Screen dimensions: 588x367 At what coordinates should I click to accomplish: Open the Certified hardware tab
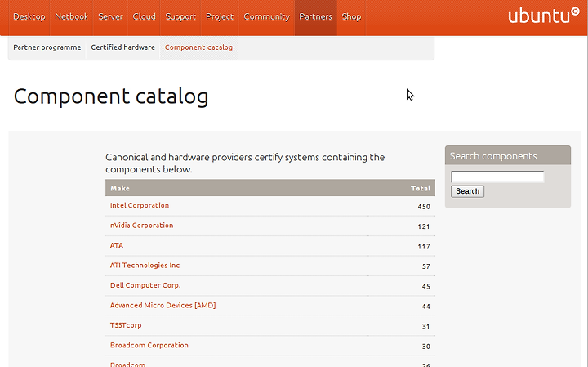tap(122, 47)
